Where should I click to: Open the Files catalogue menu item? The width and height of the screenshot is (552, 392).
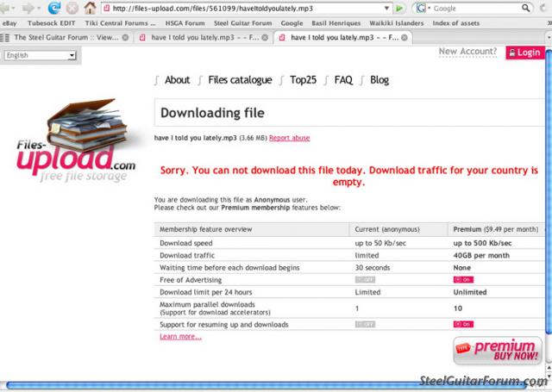pyautogui.click(x=239, y=80)
